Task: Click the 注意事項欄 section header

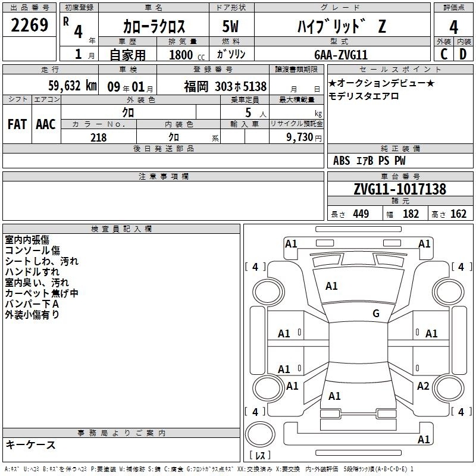Action: pyautogui.click(x=163, y=177)
